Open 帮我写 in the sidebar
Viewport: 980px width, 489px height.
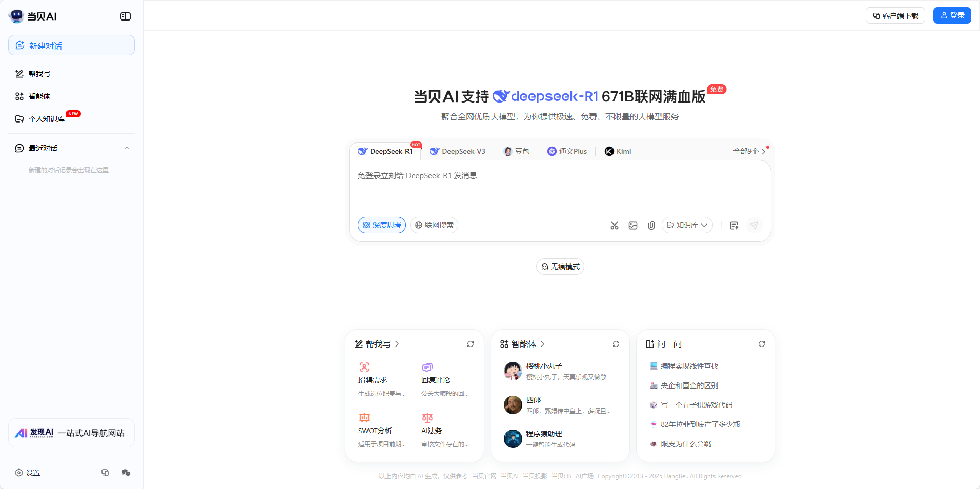pos(71,74)
